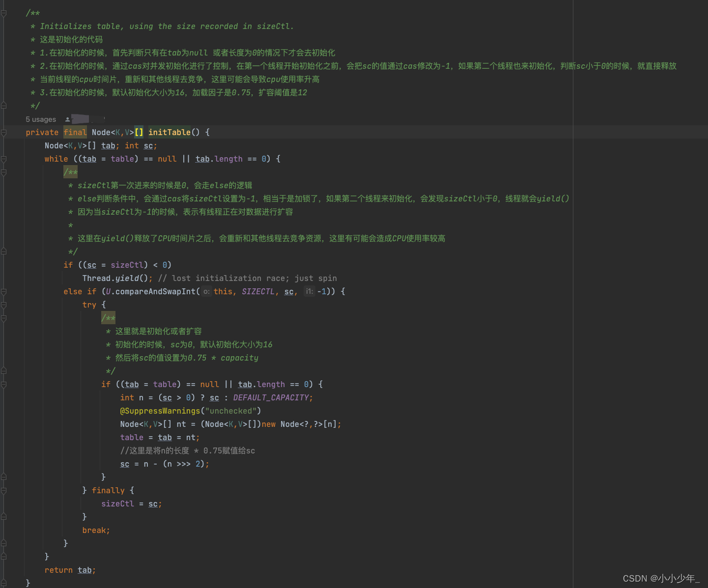
Task: Collapse the finally block fold marker
Action: coord(3,491)
